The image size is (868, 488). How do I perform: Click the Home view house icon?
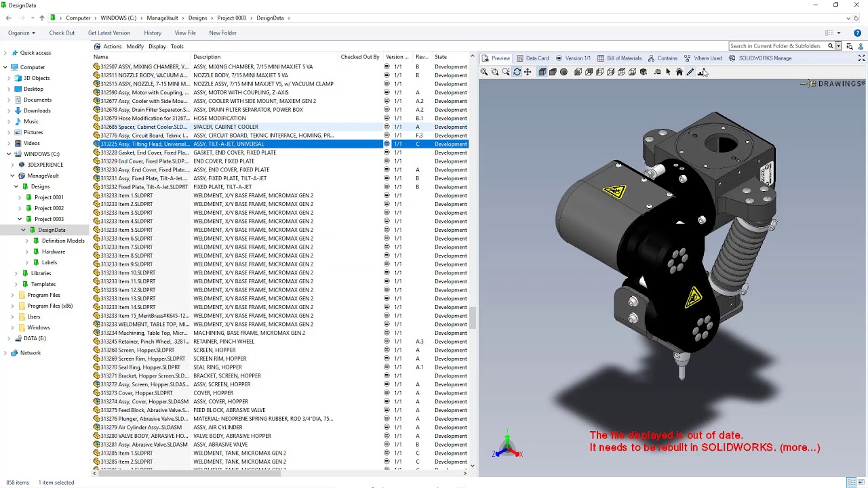679,72
